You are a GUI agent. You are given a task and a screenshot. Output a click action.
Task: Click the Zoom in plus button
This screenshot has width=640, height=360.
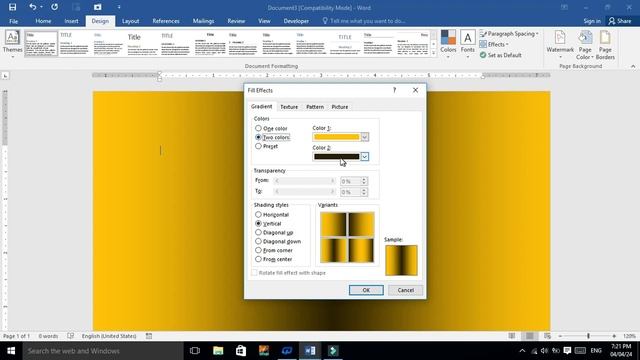(614, 336)
